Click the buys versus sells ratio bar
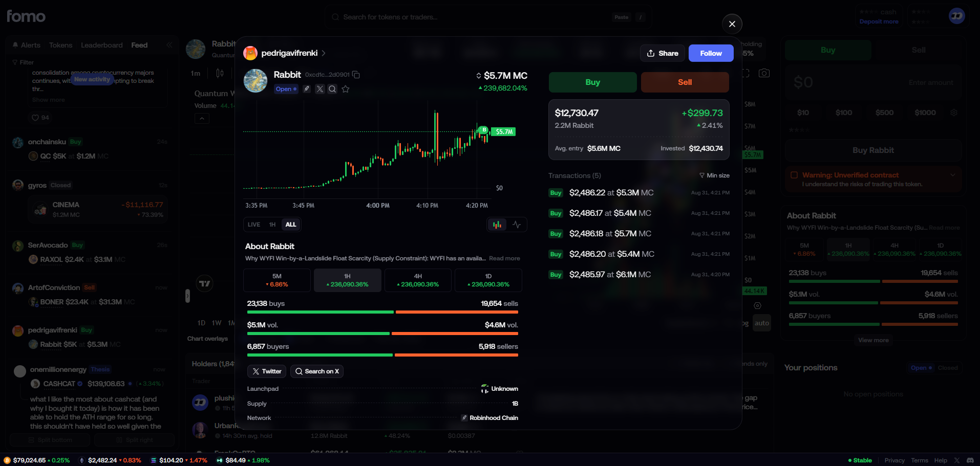980x466 pixels. (x=382, y=312)
